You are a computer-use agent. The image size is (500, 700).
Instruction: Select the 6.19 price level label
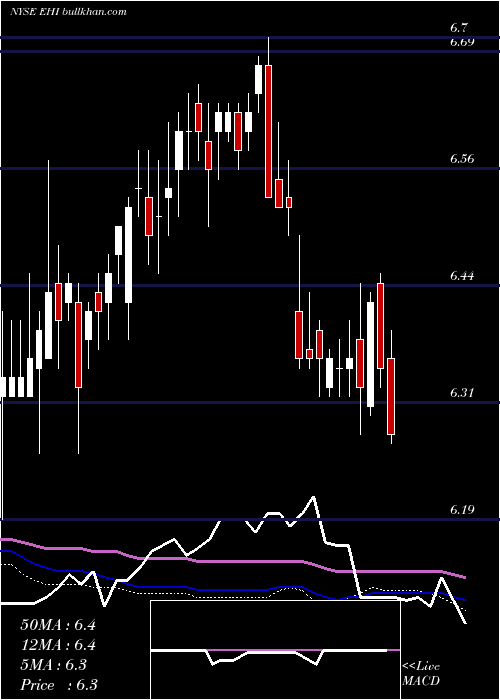tap(462, 509)
